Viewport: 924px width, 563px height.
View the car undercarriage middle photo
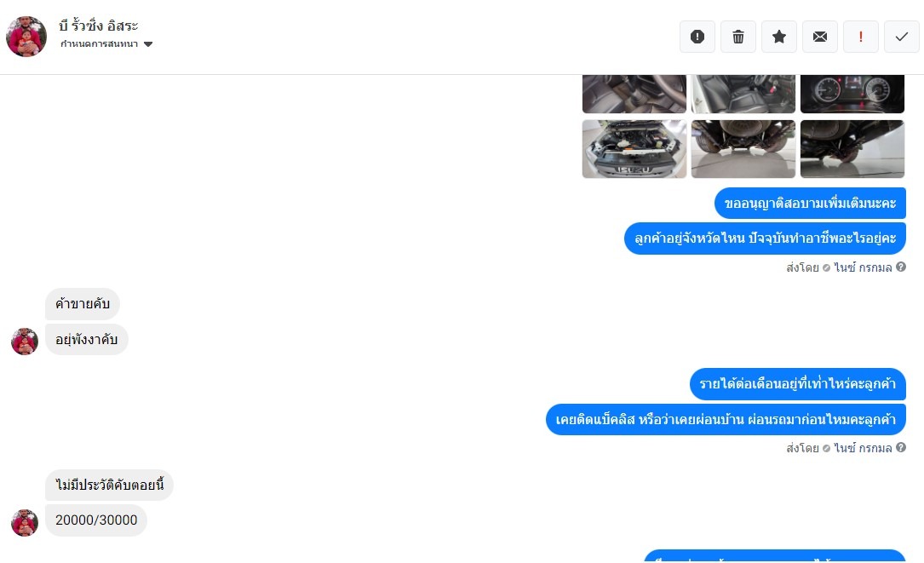[x=743, y=148]
